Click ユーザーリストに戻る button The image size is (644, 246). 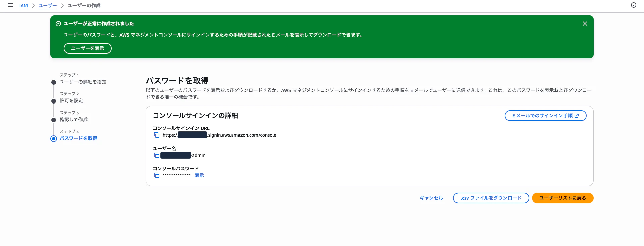tap(562, 198)
